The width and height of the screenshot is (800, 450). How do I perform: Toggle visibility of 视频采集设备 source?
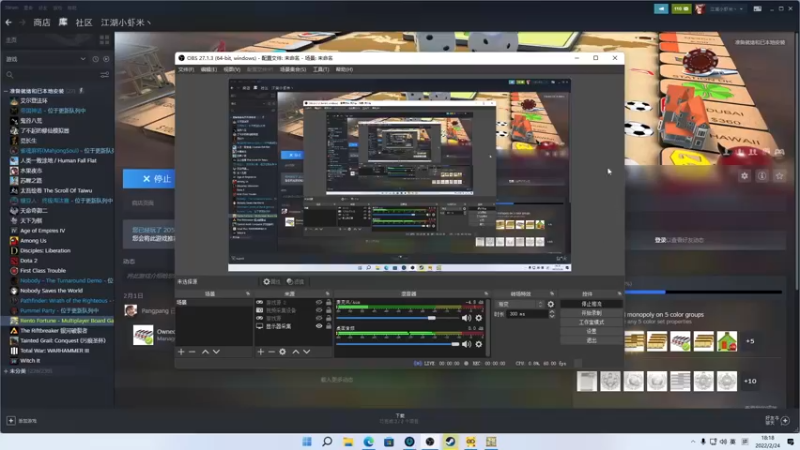(x=319, y=310)
